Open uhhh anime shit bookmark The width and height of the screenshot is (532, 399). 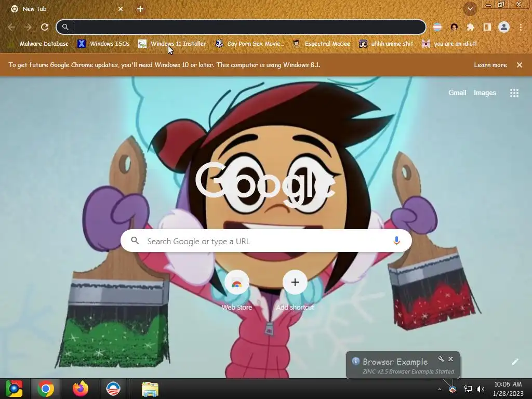click(386, 44)
